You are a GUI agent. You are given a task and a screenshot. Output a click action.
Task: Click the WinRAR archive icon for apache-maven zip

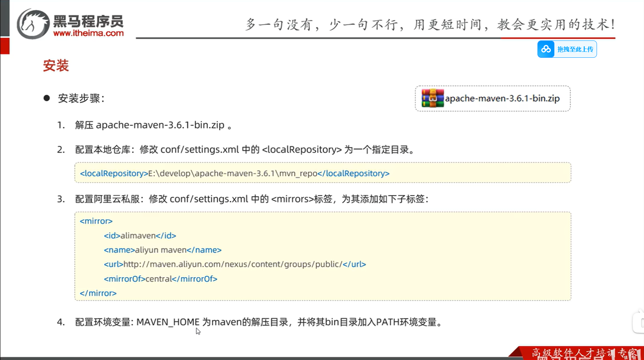coord(432,98)
